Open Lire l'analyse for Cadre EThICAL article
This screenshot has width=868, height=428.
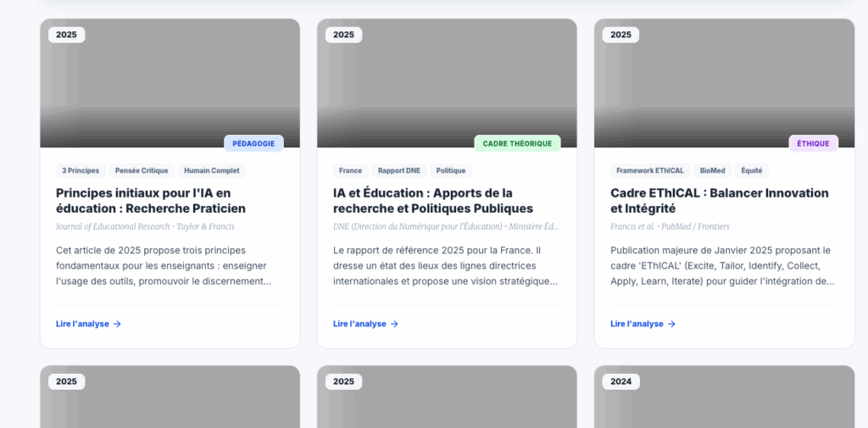pyautogui.click(x=637, y=324)
